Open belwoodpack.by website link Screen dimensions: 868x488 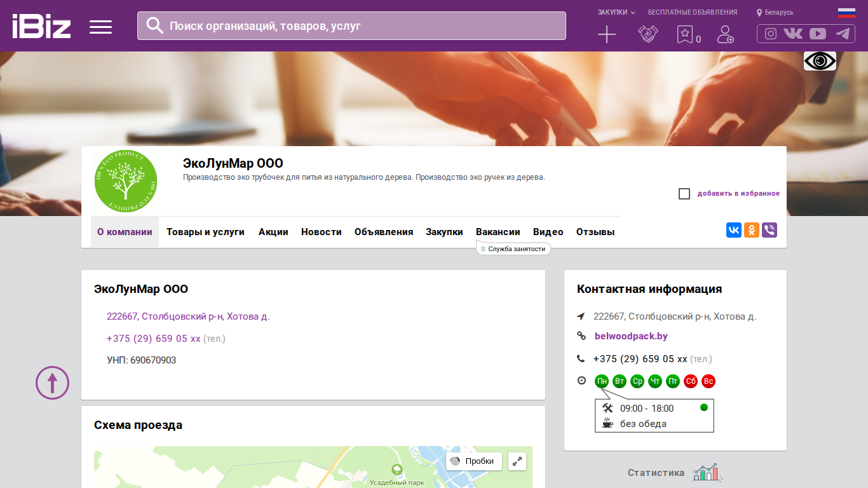tap(631, 336)
